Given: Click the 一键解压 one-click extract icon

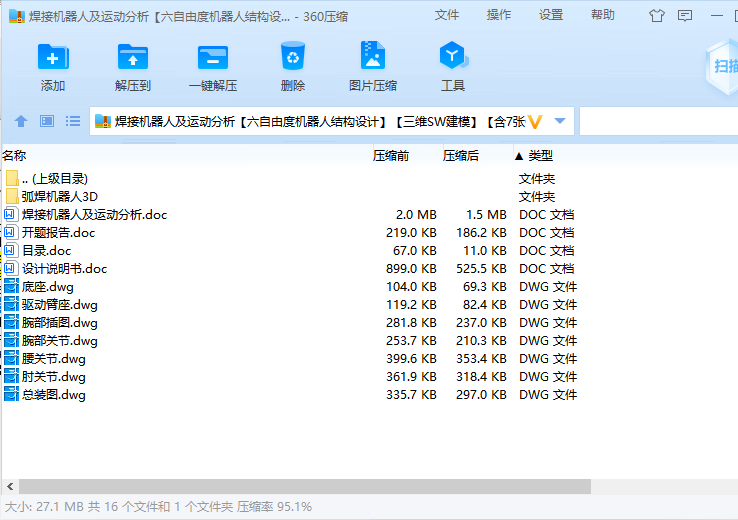Looking at the screenshot, I should click(213, 57).
